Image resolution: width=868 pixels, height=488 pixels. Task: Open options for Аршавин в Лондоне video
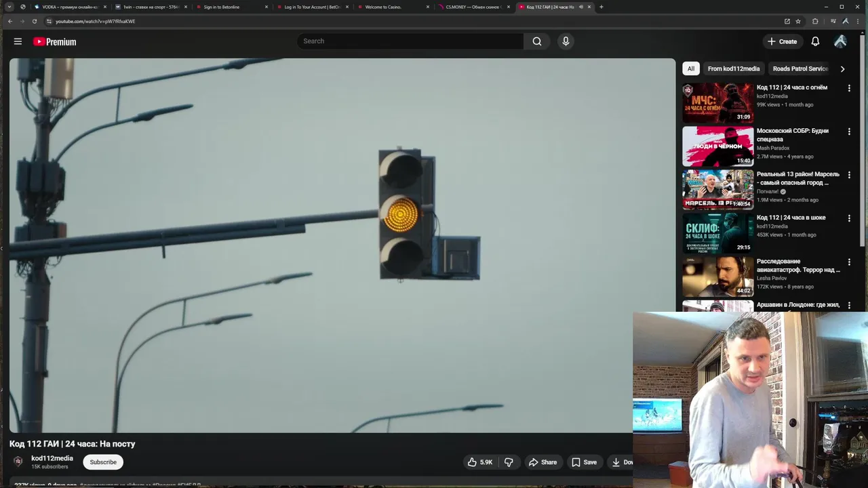(x=848, y=305)
